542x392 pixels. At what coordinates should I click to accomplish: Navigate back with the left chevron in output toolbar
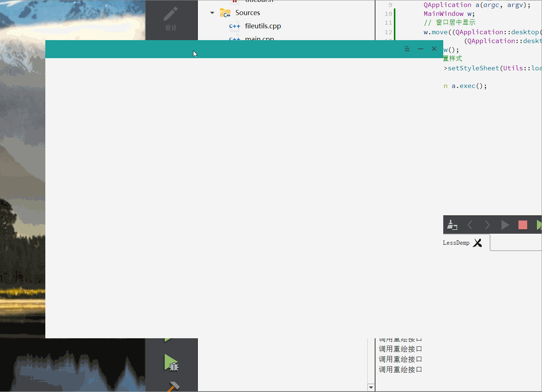tap(470, 225)
